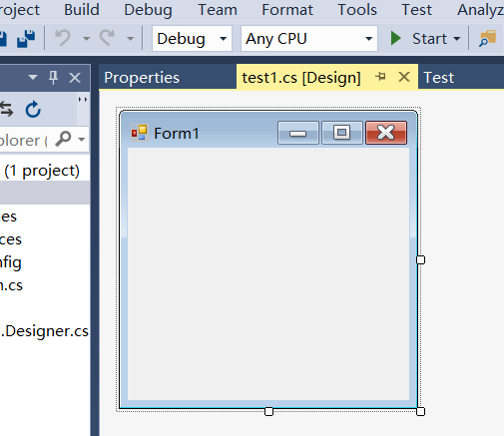The height and width of the screenshot is (436, 504).
Task: Open the Team menu
Action: 218,10
